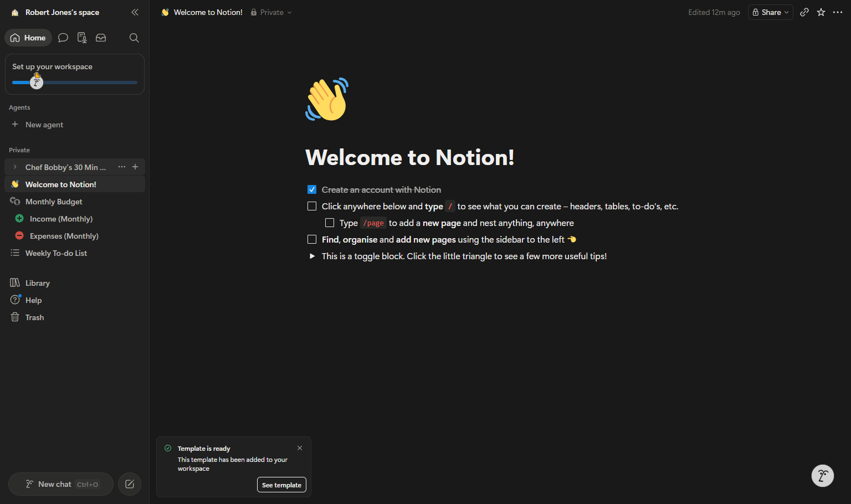Add a subpage inside Chef Bobby's page

click(135, 167)
